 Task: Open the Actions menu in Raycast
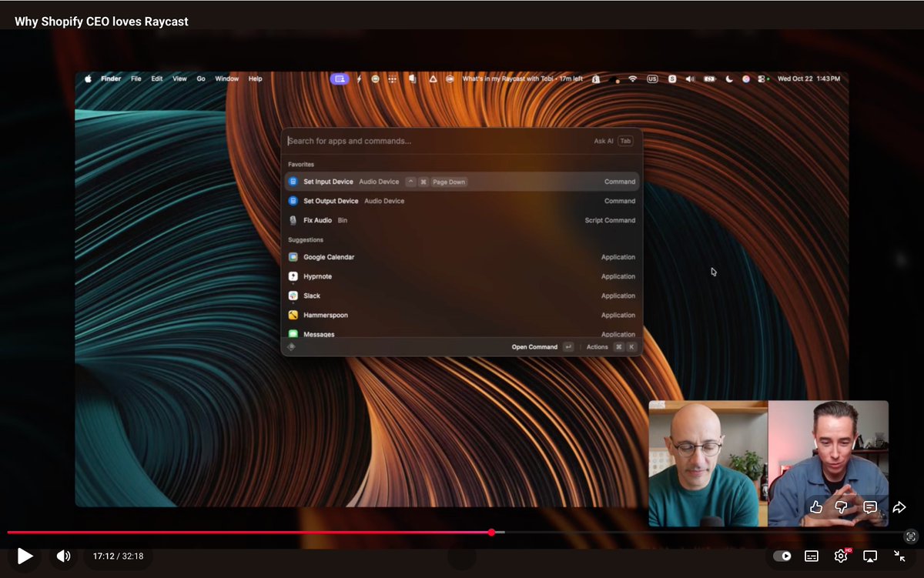tap(611, 347)
